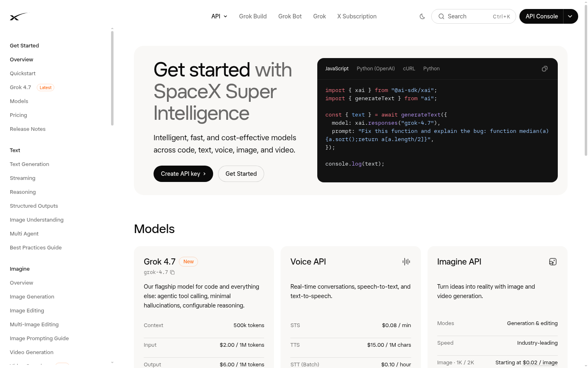Viewport: 588px width, 368px height.
Task: Click the Imagine API card title
Action: pyautogui.click(x=459, y=262)
